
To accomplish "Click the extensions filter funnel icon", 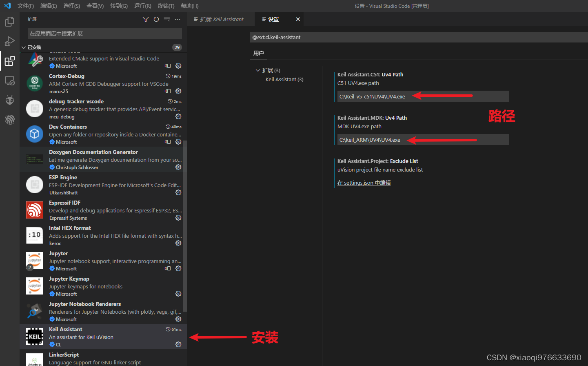I will coord(146,19).
